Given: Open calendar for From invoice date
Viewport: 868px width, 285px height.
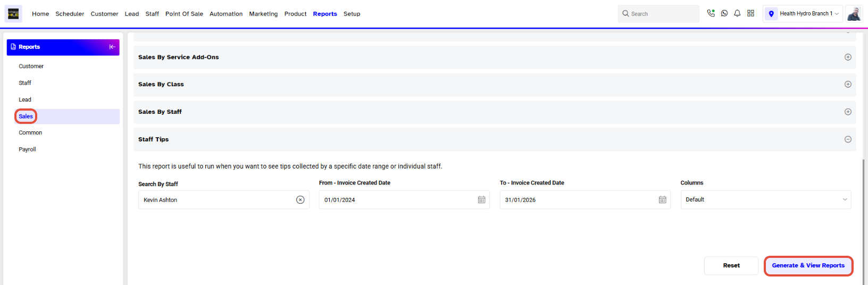Looking at the screenshot, I should click(x=481, y=200).
